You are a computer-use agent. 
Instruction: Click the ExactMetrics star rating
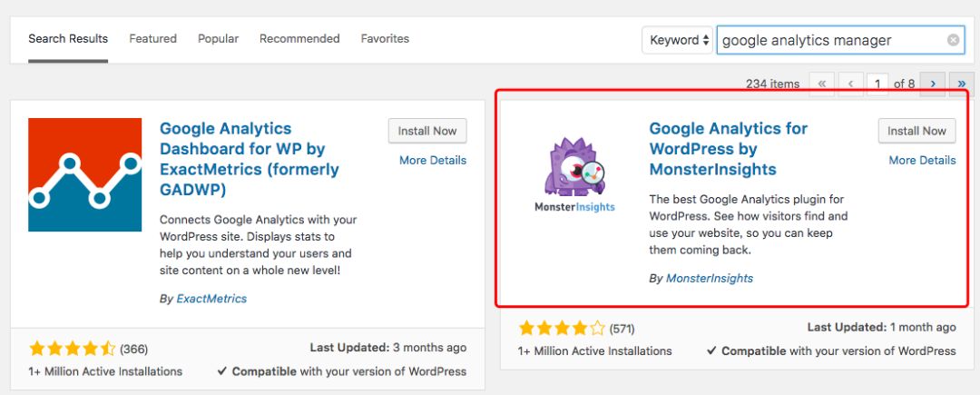click(72, 348)
